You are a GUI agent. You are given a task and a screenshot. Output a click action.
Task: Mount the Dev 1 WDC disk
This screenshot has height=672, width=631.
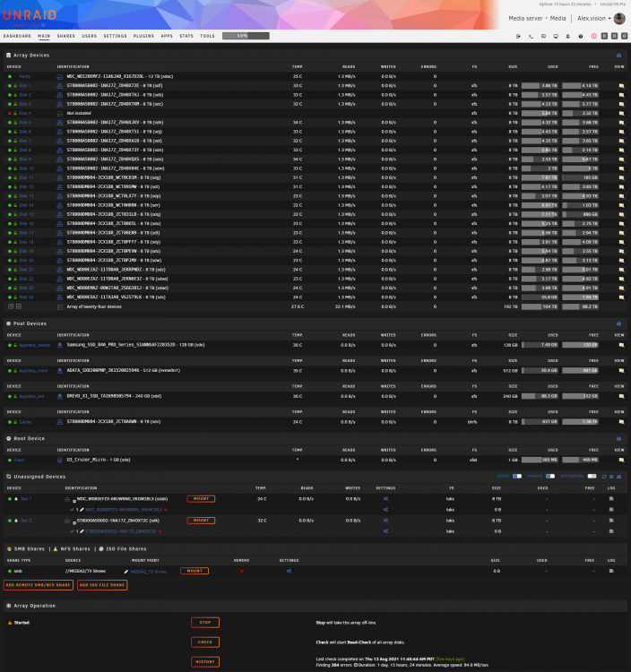(201, 498)
